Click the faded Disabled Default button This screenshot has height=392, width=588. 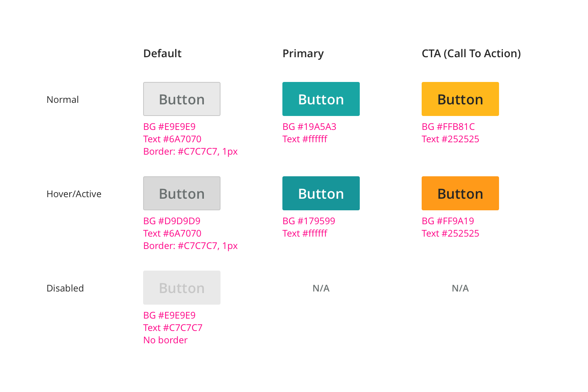pos(182,288)
